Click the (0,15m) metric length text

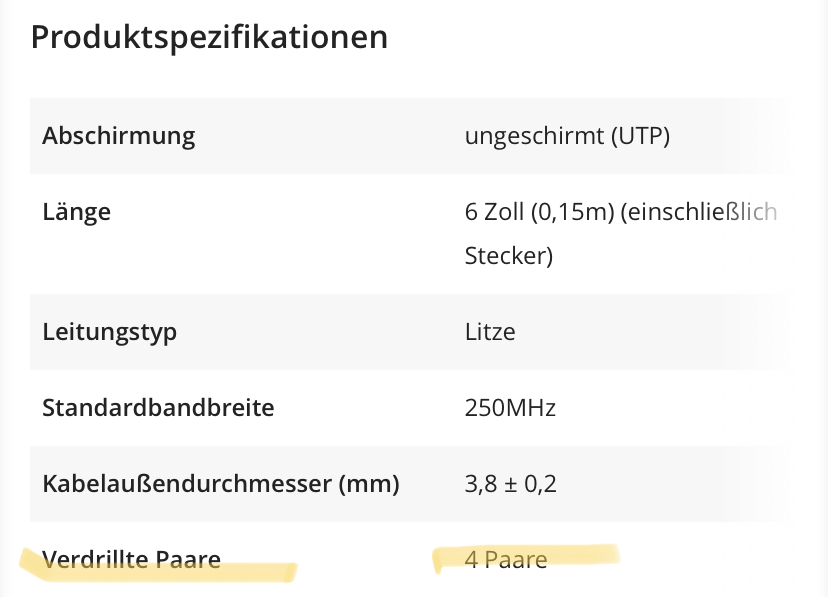[573, 212]
